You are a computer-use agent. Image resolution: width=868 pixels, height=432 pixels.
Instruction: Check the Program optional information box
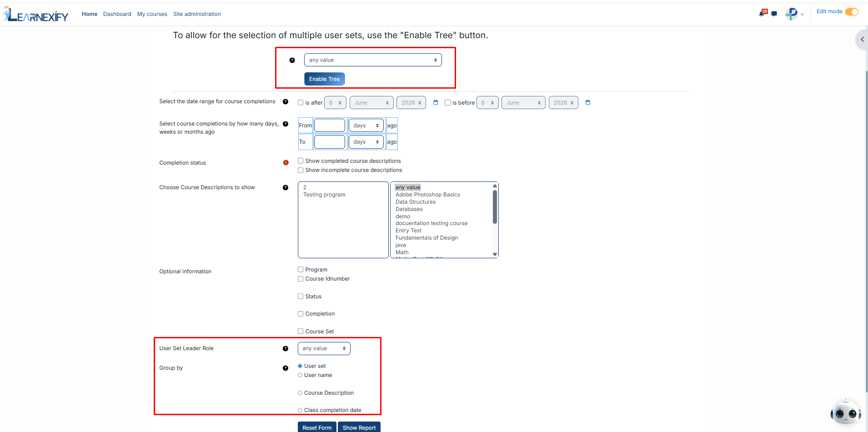coord(301,270)
